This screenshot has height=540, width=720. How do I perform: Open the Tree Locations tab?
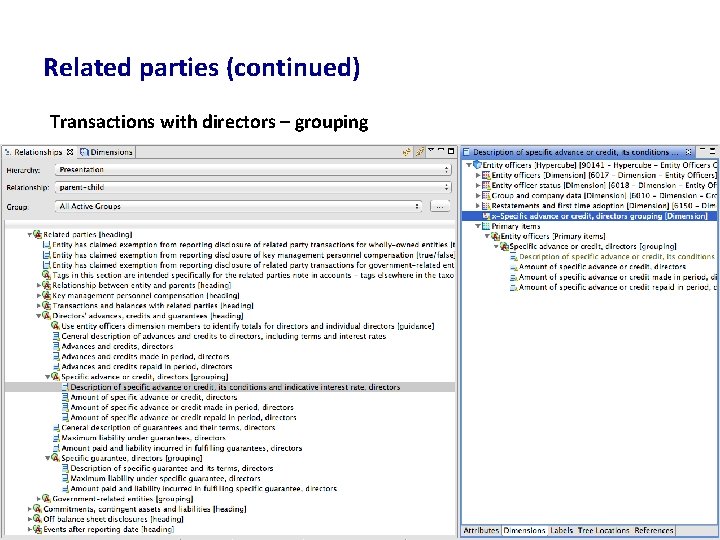point(603,530)
